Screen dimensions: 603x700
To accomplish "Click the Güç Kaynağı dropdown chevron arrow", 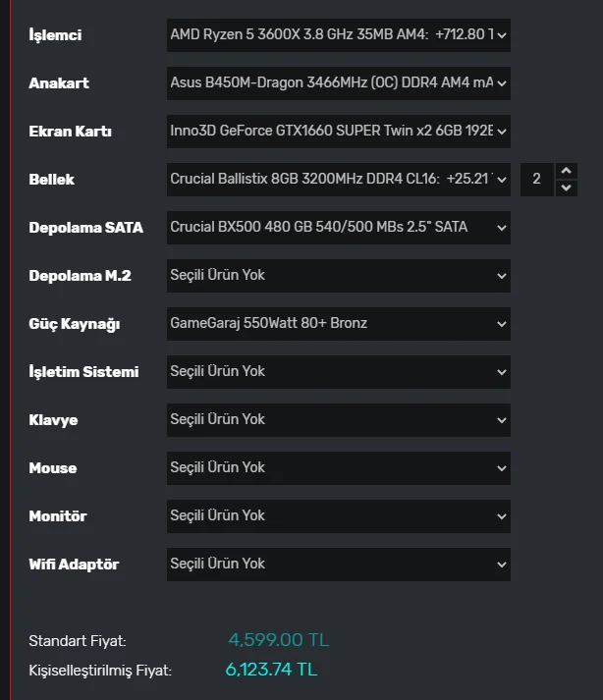I will tap(502, 324).
